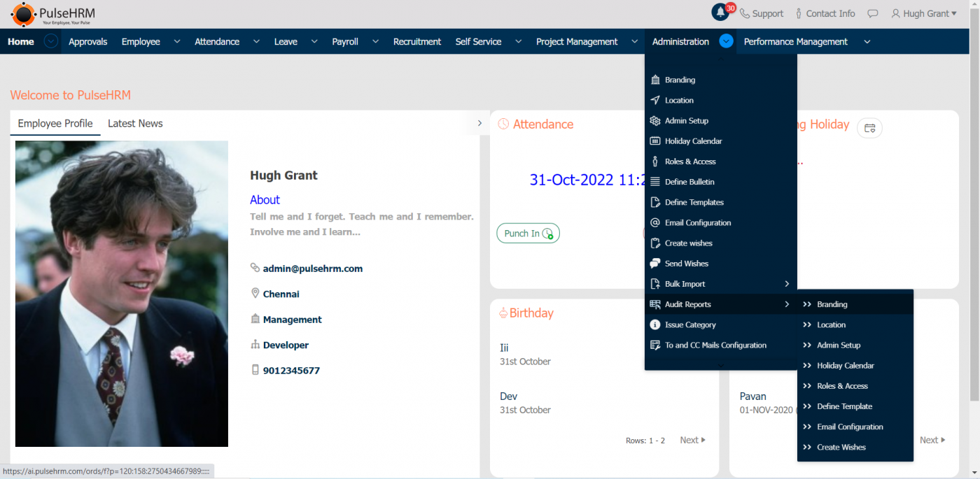This screenshot has height=479, width=980.
Task: Collapse the Administration dropdown chevron
Action: click(726, 42)
